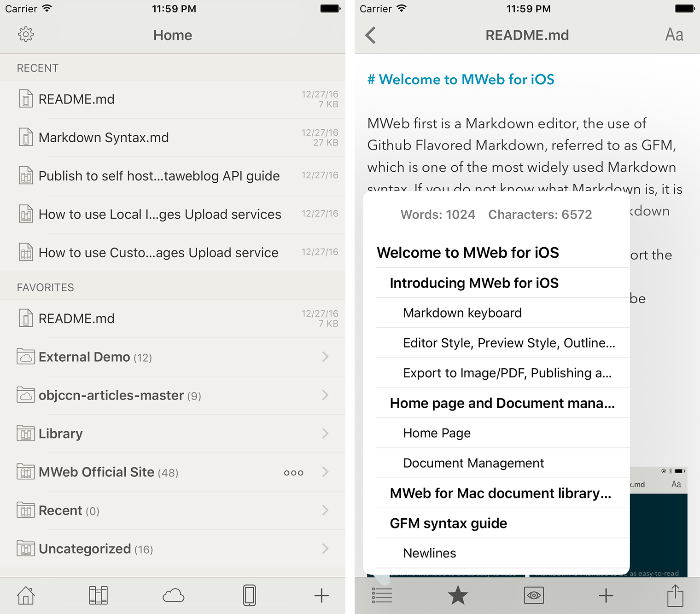
Task: Open How to use Custo...ages Upload service
Action: 173,252
